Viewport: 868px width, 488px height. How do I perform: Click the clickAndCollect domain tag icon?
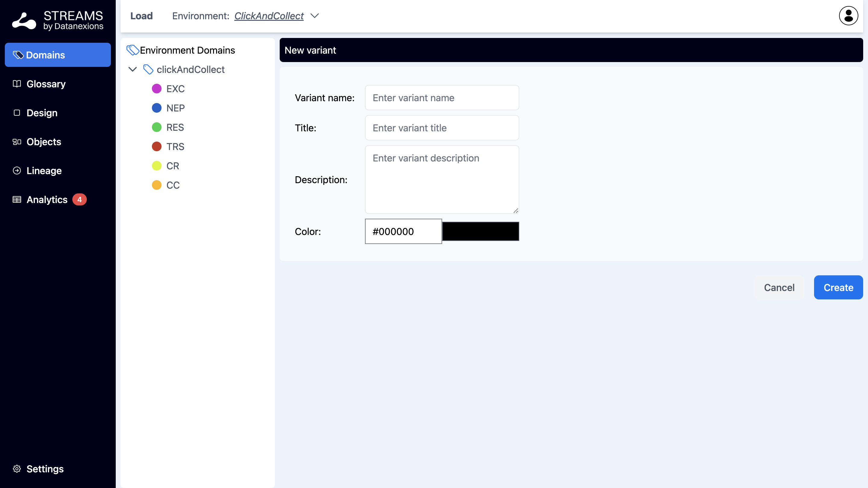148,69
